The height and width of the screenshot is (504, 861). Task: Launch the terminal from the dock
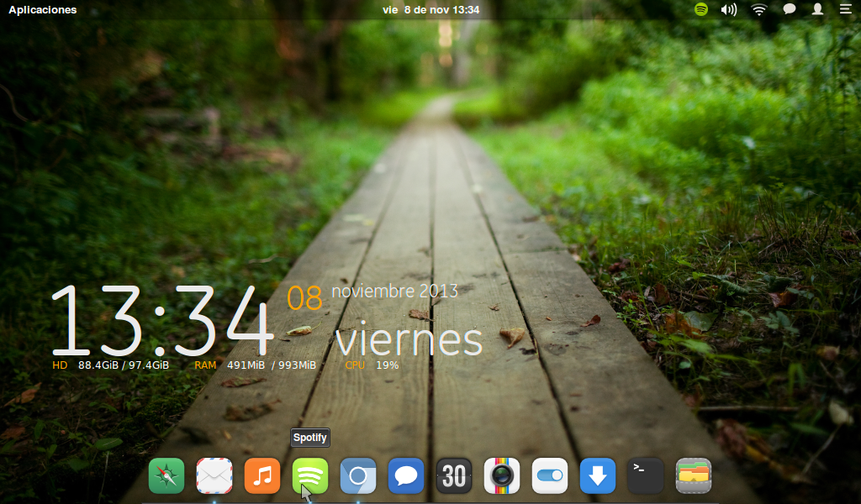tap(646, 475)
